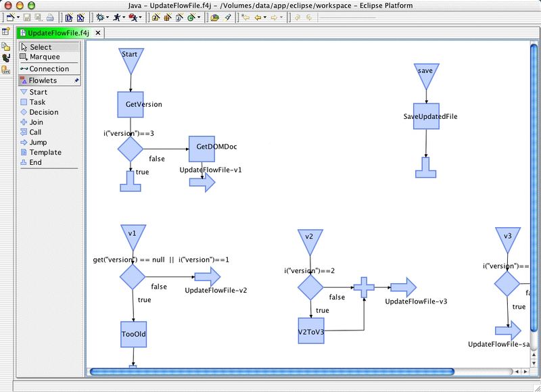Pick the Decision flowlet tool
The width and height of the screenshot is (541, 392).
43,112
